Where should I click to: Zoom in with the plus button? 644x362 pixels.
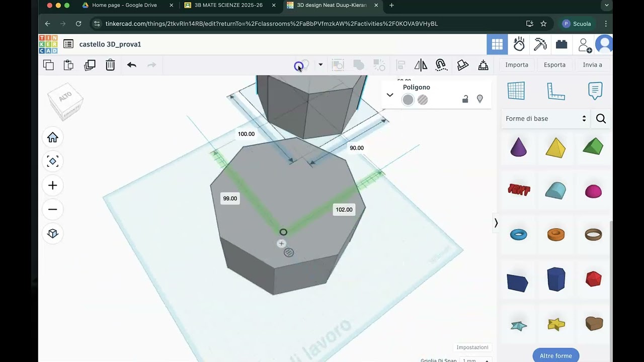click(x=53, y=186)
